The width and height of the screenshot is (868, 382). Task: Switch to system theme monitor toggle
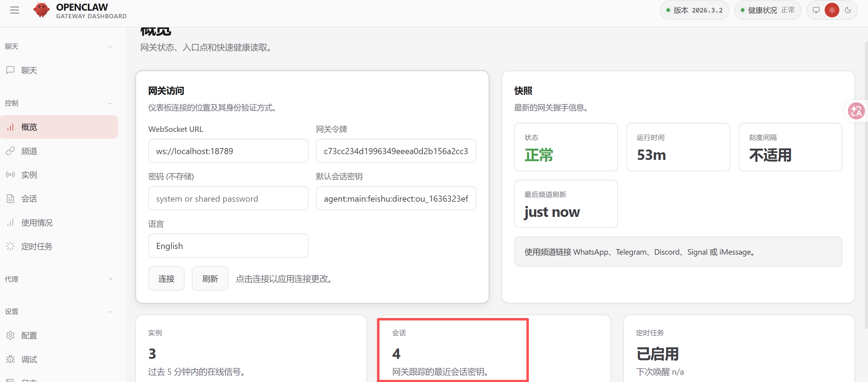(816, 10)
